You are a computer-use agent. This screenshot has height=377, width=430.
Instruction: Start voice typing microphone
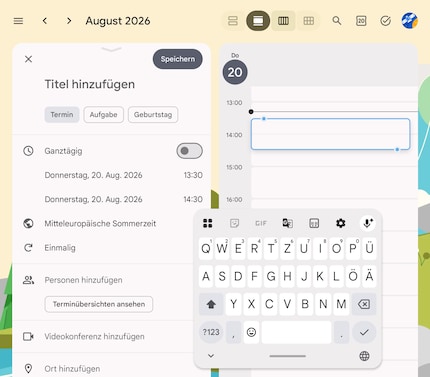coord(368,223)
